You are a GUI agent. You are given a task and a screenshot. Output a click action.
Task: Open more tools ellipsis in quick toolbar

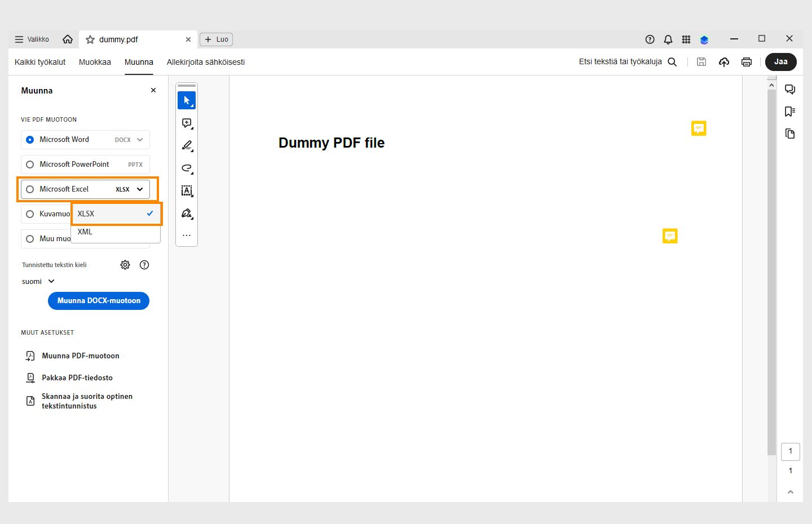[x=187, y=236]
